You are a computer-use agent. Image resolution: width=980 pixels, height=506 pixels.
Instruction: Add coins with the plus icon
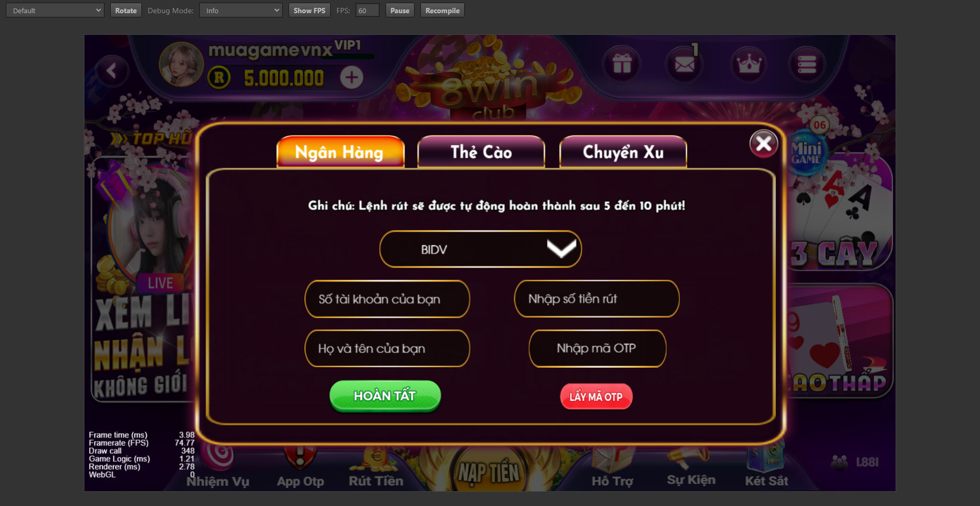tap(352, 78)
